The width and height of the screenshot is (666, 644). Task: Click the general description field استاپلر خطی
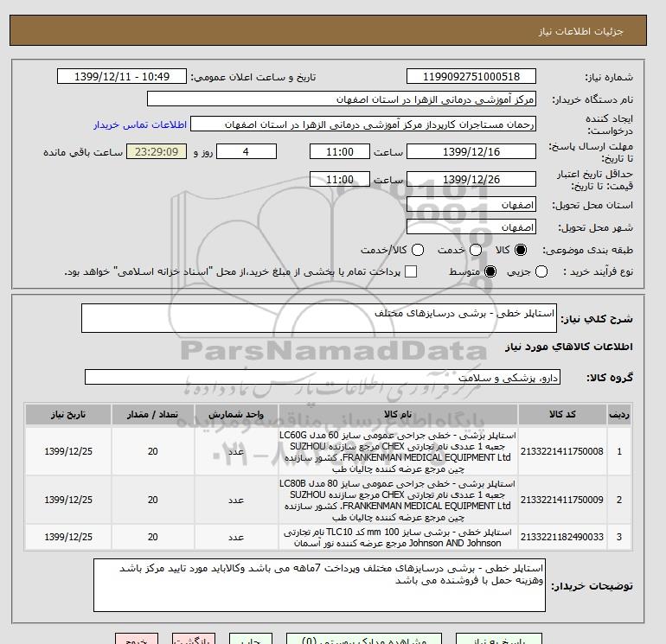click(319, 318)
